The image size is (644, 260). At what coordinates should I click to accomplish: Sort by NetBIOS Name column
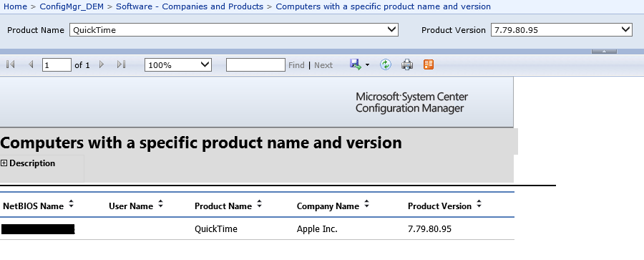pos(71,203)
